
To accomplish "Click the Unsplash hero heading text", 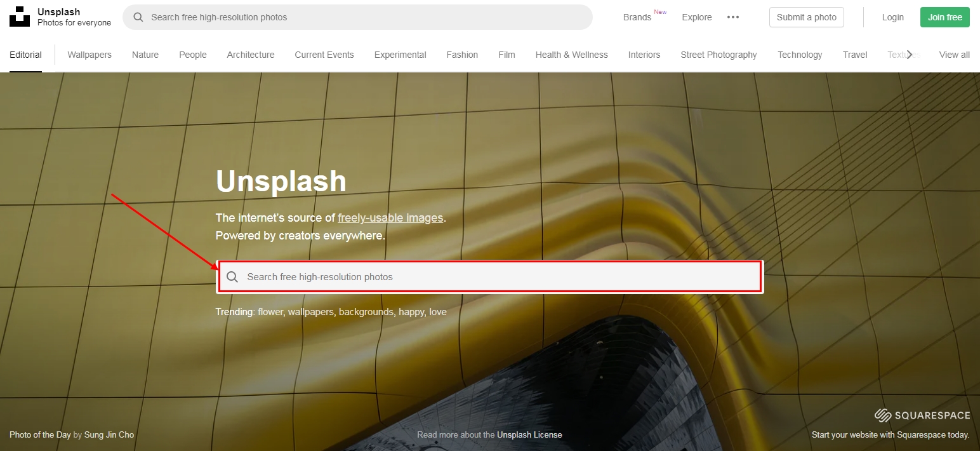I will [281, 182].
